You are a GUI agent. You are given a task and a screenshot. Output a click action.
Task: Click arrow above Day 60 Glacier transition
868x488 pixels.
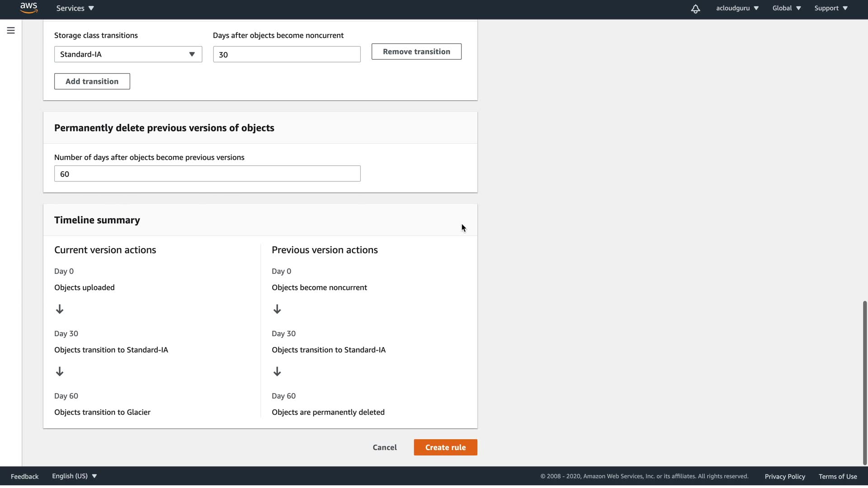pyautogui.click(x=60, y=371)
